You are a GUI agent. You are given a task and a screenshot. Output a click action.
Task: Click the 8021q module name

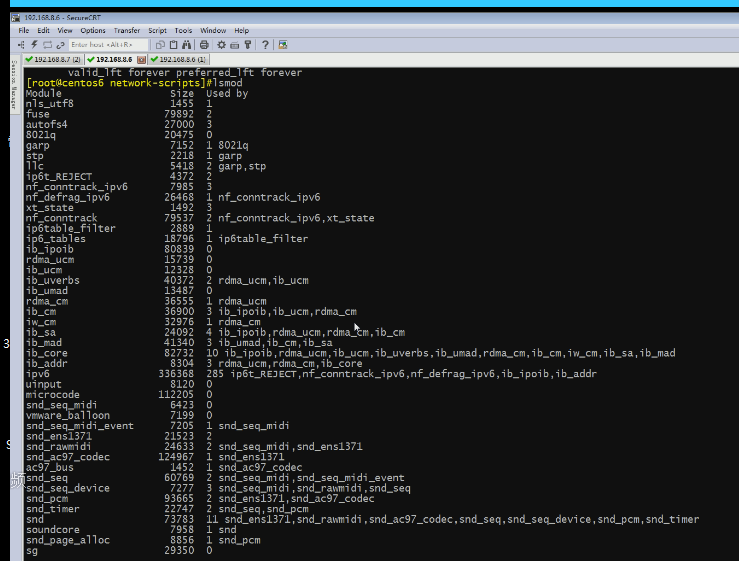point(41,135)
